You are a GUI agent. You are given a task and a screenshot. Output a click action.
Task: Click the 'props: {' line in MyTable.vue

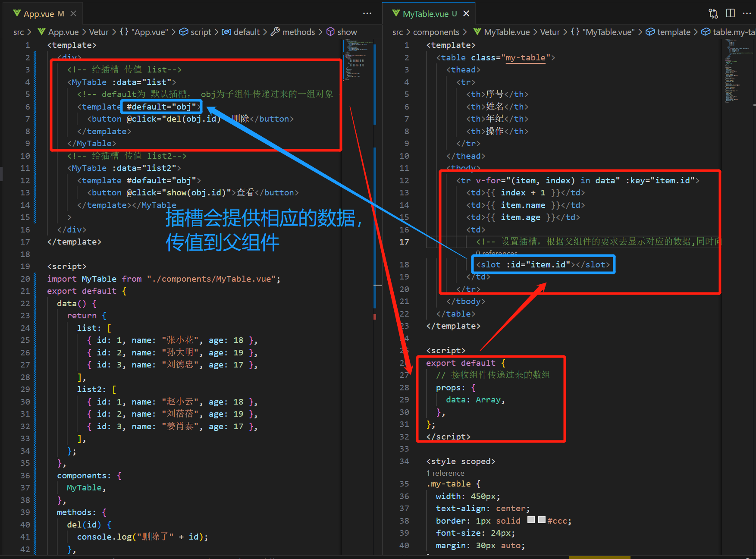(x=455, y=388)
